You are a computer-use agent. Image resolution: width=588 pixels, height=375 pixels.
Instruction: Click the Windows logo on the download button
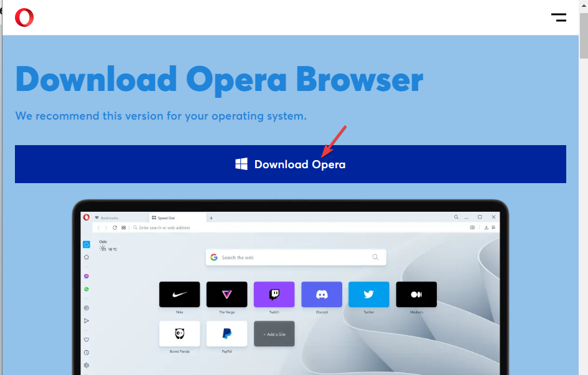pos(241,164)
